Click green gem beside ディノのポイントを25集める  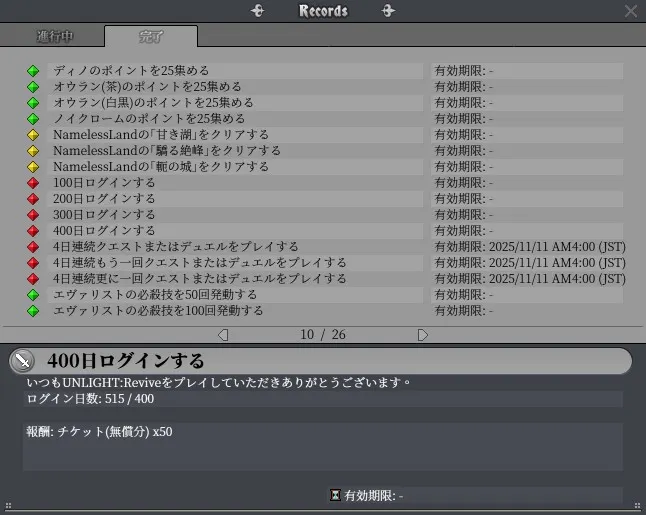(x=33, y=71)
